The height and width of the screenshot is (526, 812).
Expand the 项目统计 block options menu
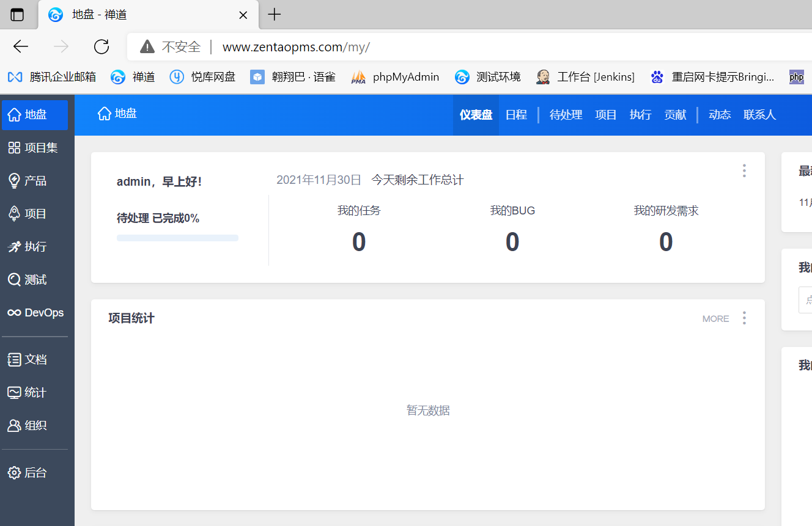[744, 318]
